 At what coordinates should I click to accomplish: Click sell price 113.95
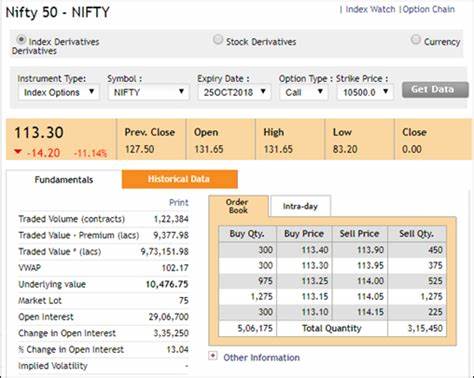(370, 266)
